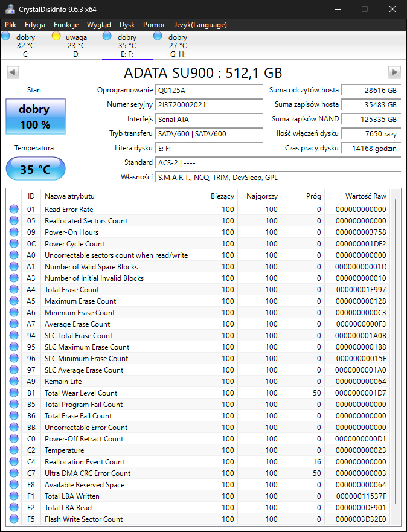Open the Edycja menu
Screen dimensions: 407x532
point(35,25)
